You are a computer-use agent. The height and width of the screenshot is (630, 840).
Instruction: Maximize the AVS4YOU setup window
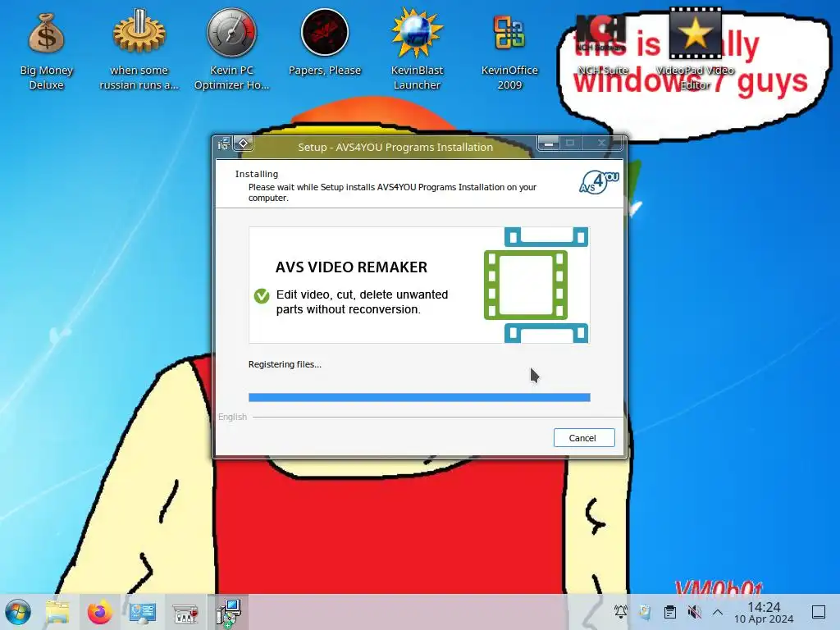coord(570,143)
